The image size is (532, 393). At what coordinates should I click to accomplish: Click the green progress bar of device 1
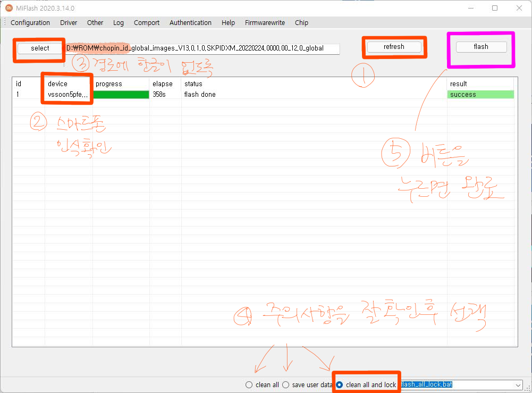point(121,95)
